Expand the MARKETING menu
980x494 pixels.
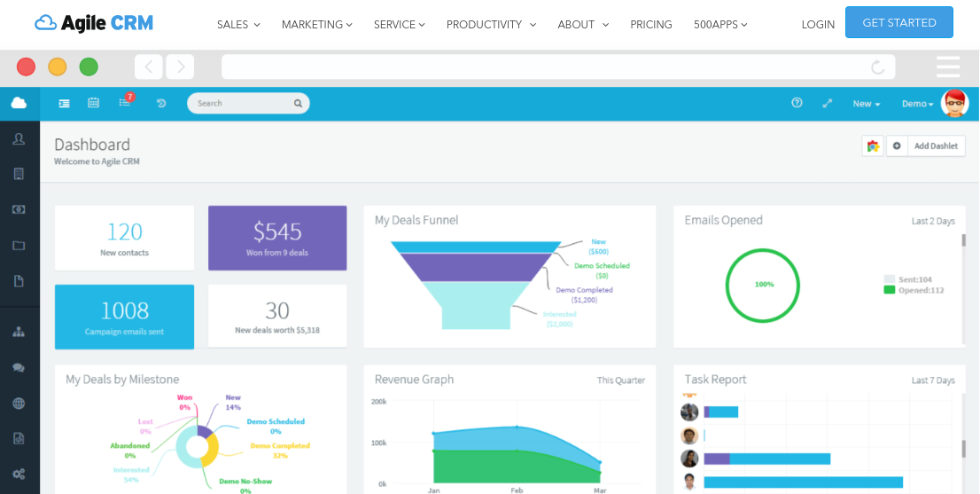point(317,24)
